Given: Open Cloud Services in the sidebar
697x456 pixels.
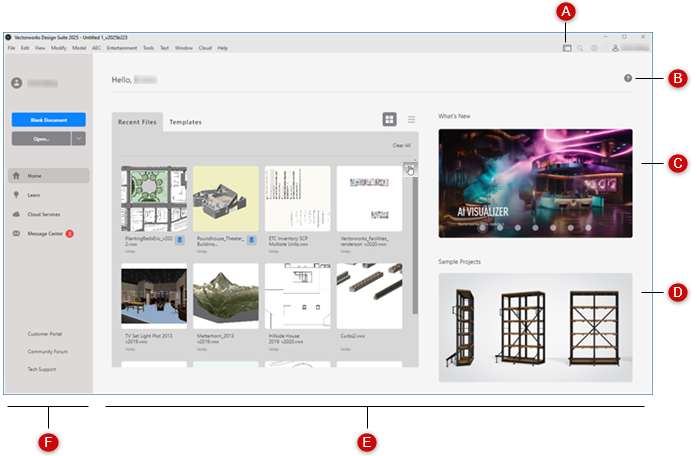Looking at the screenshot, I should (44, 214).
